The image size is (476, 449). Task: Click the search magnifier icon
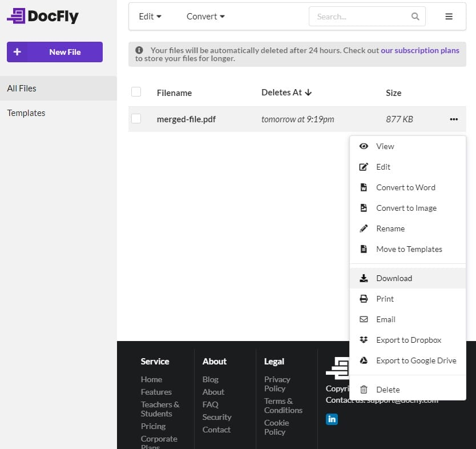415,17
